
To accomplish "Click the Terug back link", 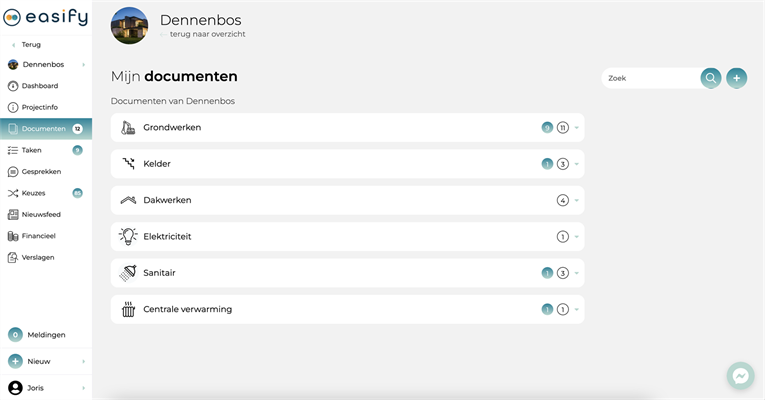I will [30, 45].
